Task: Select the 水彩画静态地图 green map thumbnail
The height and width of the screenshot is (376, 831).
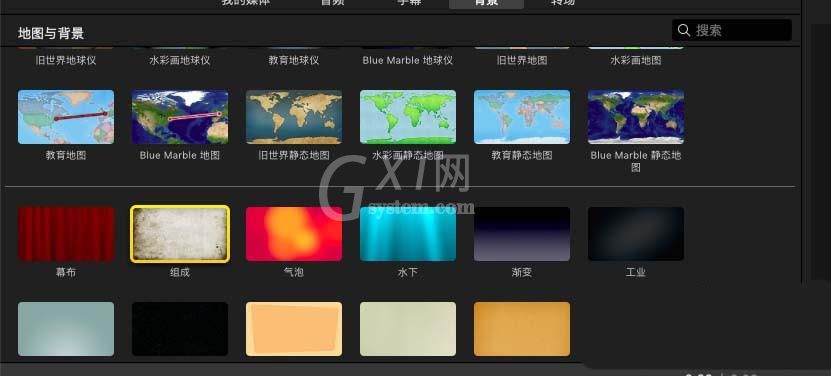Action: click(x=408, y=117)
